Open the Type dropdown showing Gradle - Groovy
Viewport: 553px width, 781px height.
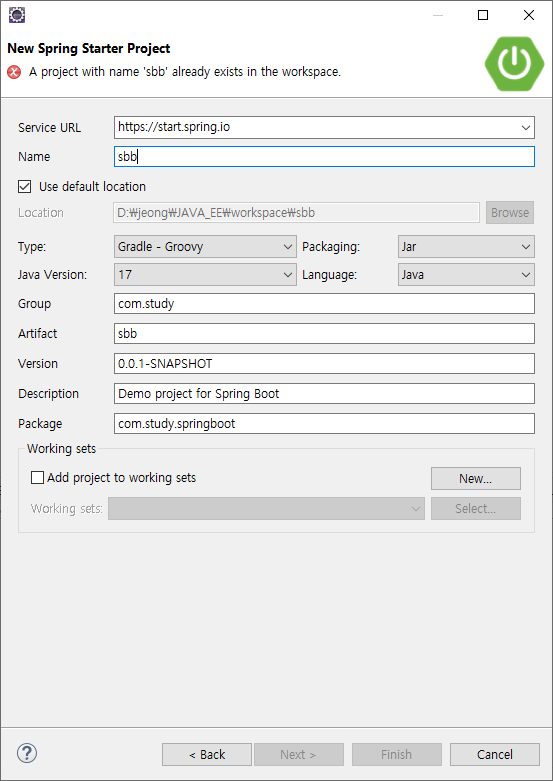(x=205, y=247)
